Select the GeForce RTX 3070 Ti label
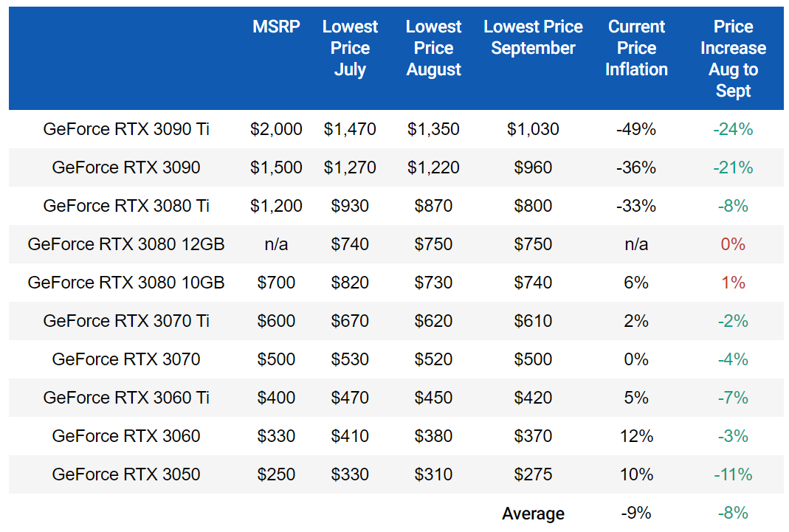 126,322
